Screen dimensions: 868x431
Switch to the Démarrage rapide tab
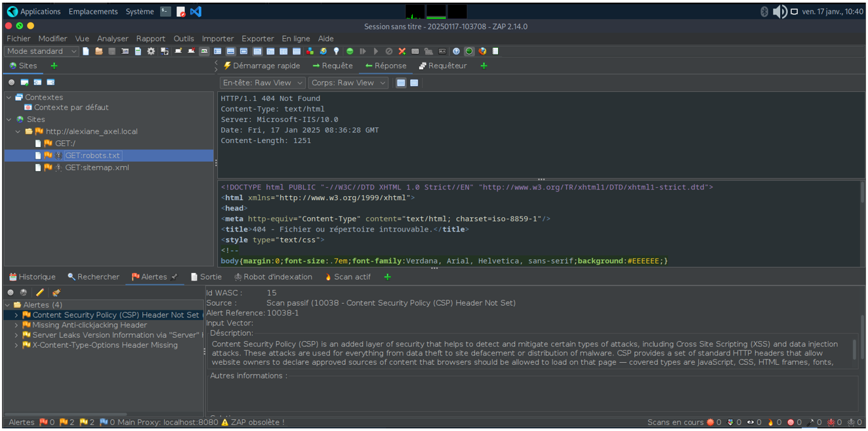coord(262,66)
